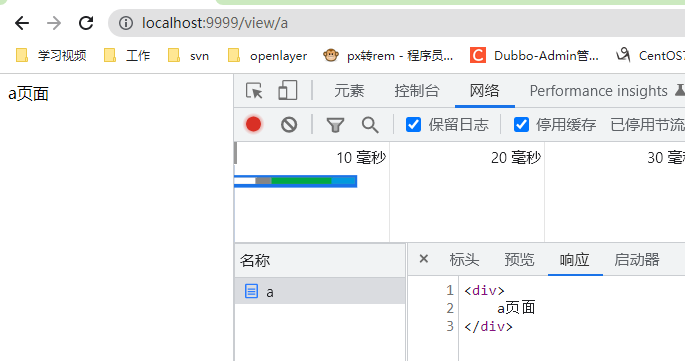Toggle the 停用缓存 checkbox
Image resolution: width=685 pixels, height=361 pixels.
point(521,125)
